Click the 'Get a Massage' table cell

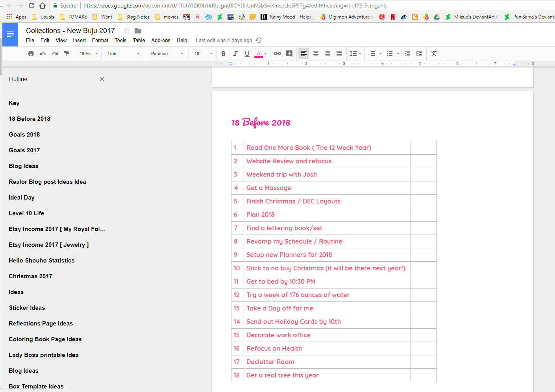[327, 188]
